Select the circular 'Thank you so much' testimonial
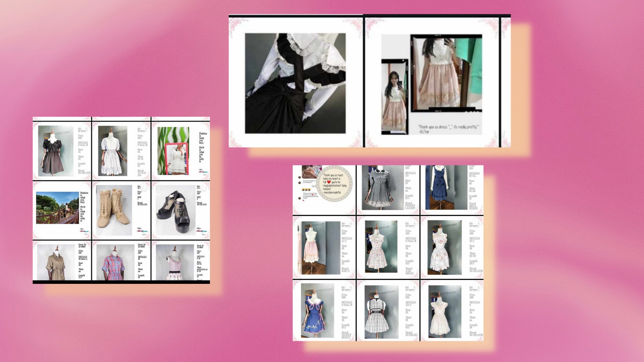The image size is (644, 362). [334, 184]
